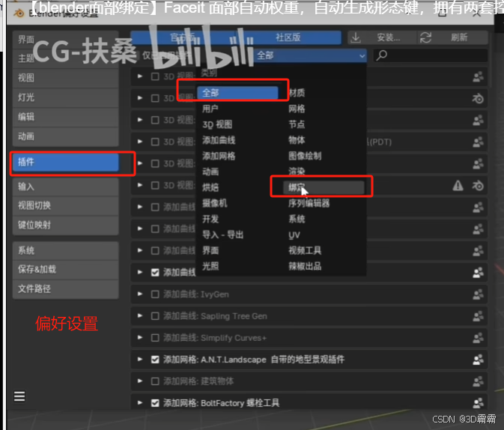
Task: Click the warning triangle icon in the add-on list
Action: pyautogui.click(x=458, y=186)
